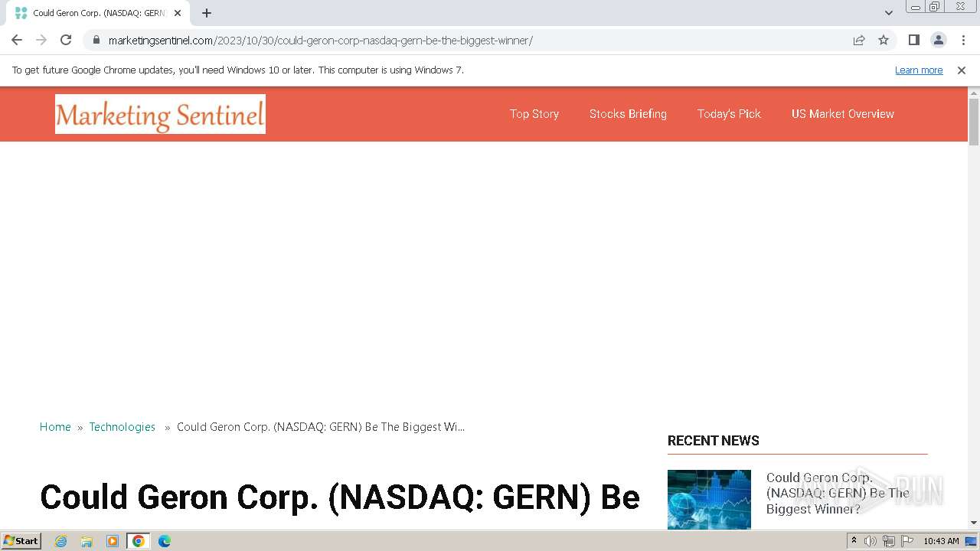
Task: Click the article headline Could Geron Corp.
Action: (340, 497)
